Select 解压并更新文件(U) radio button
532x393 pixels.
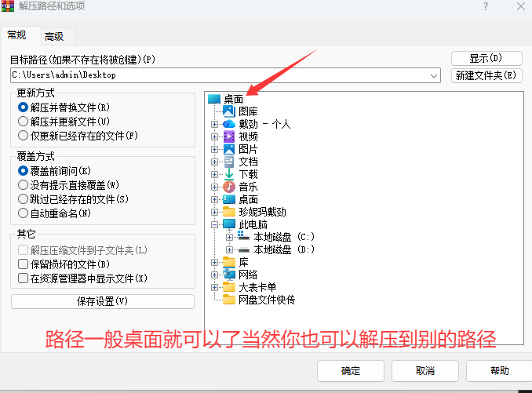pyautogui.click(x=23, y=121)
